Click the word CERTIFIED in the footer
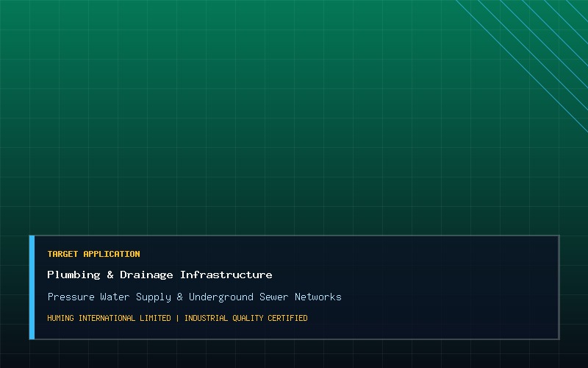Viewport: 588px width, 368px height. click(x=287, y=318)
